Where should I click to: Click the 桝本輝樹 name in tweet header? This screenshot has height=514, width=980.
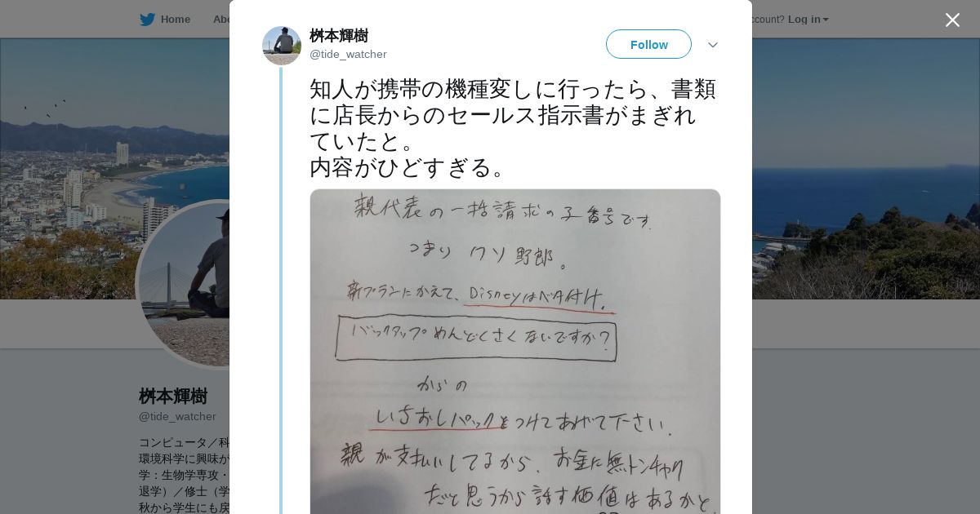click(x=339, y=36)
